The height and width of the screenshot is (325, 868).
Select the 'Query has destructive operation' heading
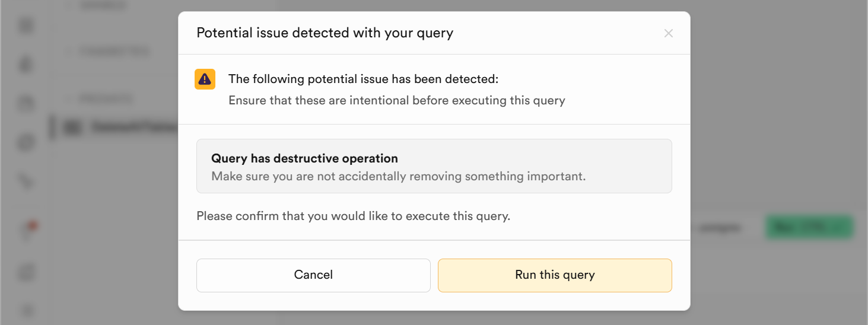[x=304, y=158]
